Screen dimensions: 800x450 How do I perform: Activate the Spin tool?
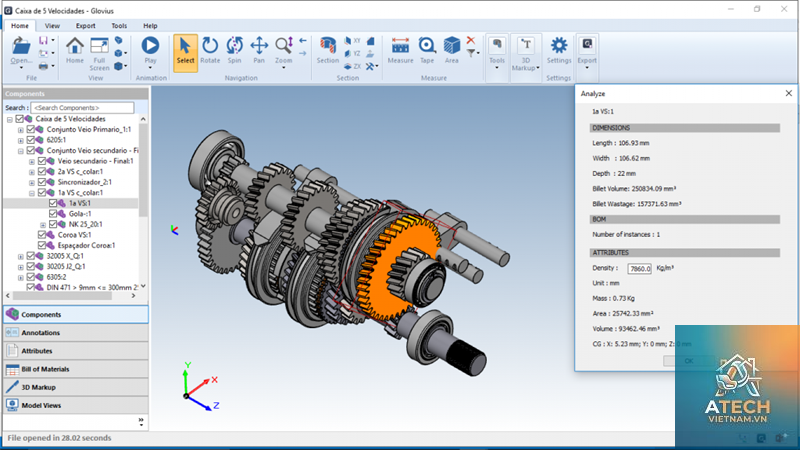234,45
